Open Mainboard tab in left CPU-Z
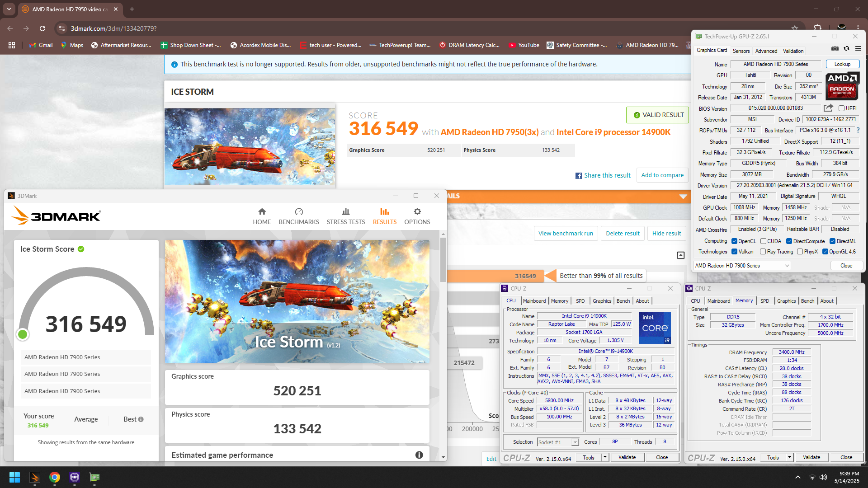The width and height of the screenshot is (868, 488). click(x=534, y=301)
